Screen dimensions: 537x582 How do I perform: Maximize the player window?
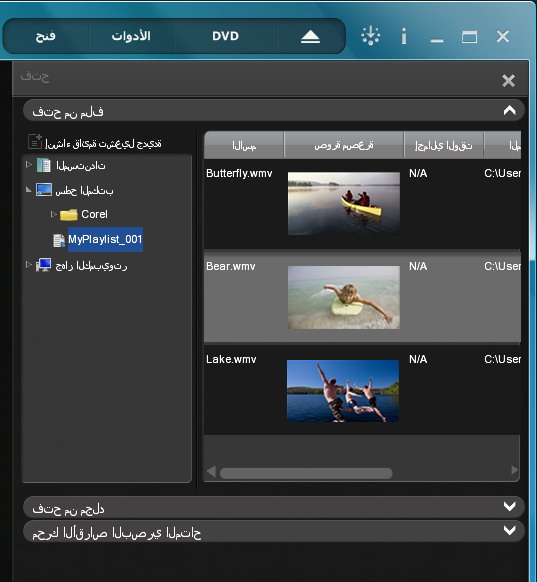[x=469, y=37]
